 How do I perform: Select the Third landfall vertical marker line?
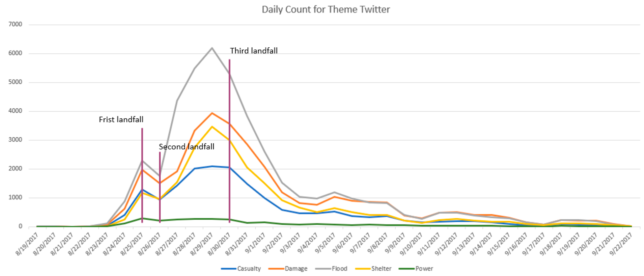coord(229,141)
